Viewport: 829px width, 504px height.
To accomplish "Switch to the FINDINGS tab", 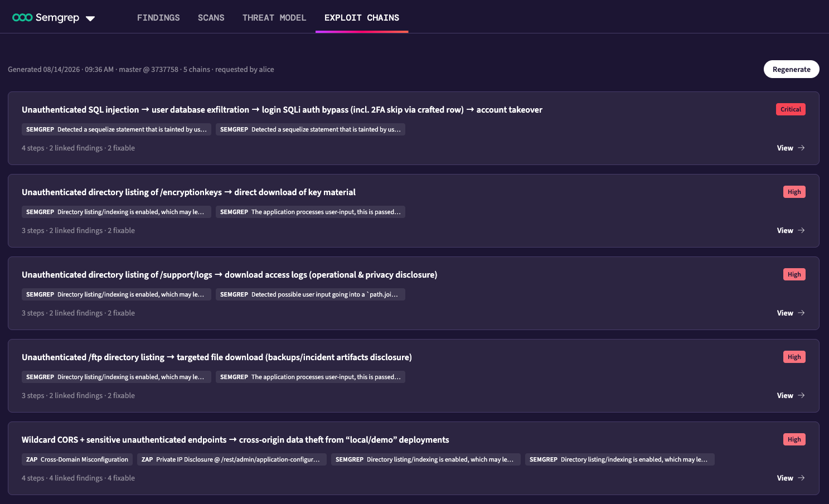I will [x=158, y=18].
